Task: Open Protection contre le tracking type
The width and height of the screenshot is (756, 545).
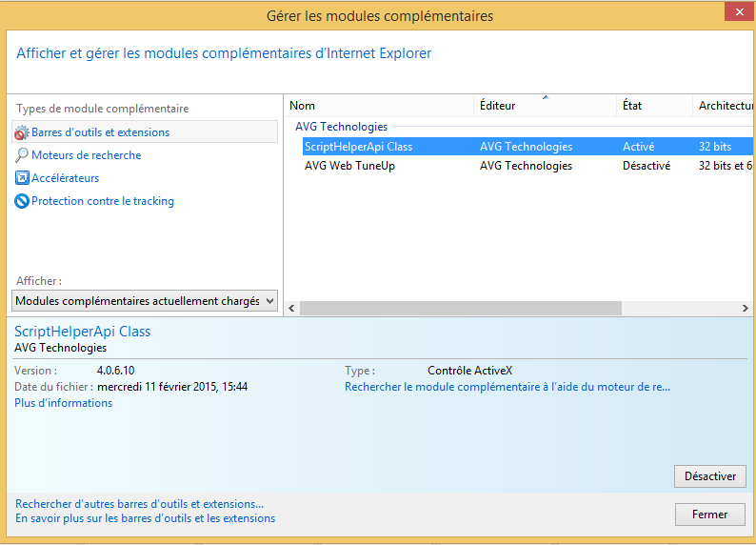Action: click(103, 201)
